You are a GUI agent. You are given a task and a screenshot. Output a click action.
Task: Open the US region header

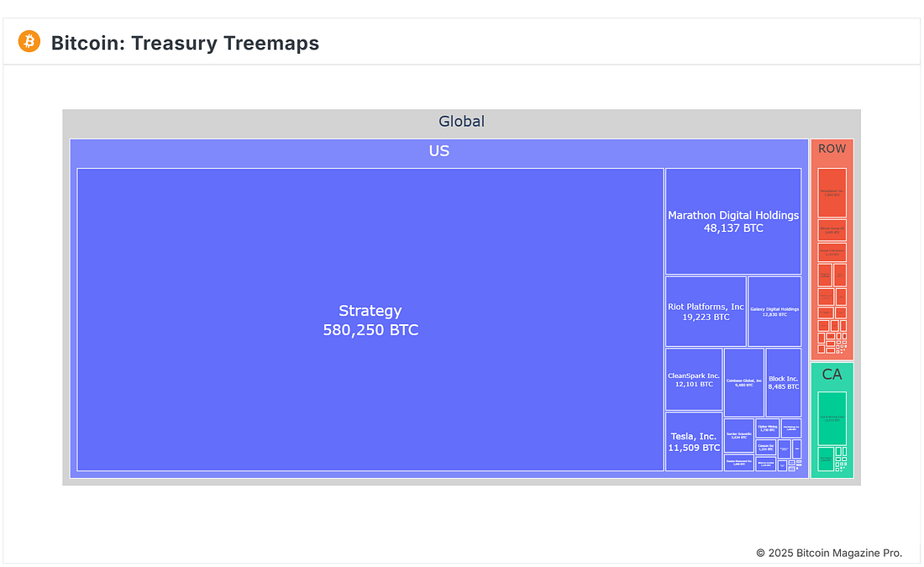439,151
